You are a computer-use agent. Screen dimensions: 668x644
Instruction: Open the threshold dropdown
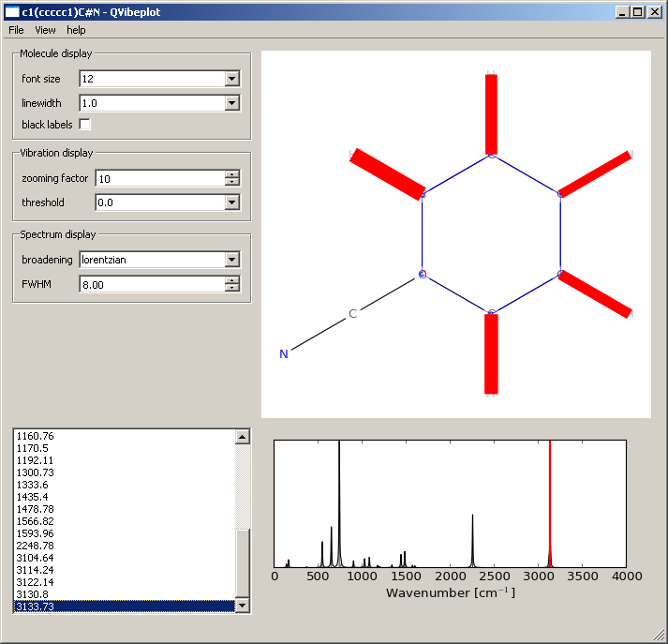click(232, 202)
